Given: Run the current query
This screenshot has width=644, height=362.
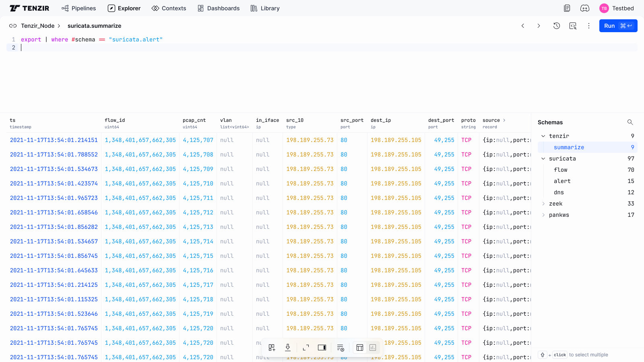Looking at the screenshot, I should [x=618, y=26].
